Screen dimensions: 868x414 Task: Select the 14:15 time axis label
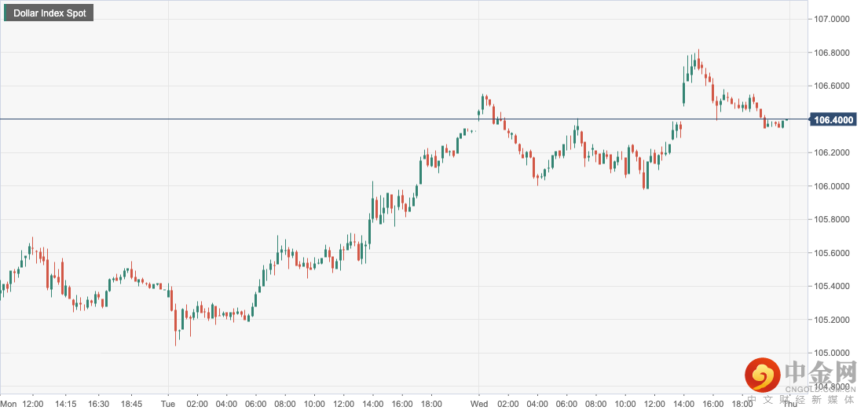click(x=66, y=404)
